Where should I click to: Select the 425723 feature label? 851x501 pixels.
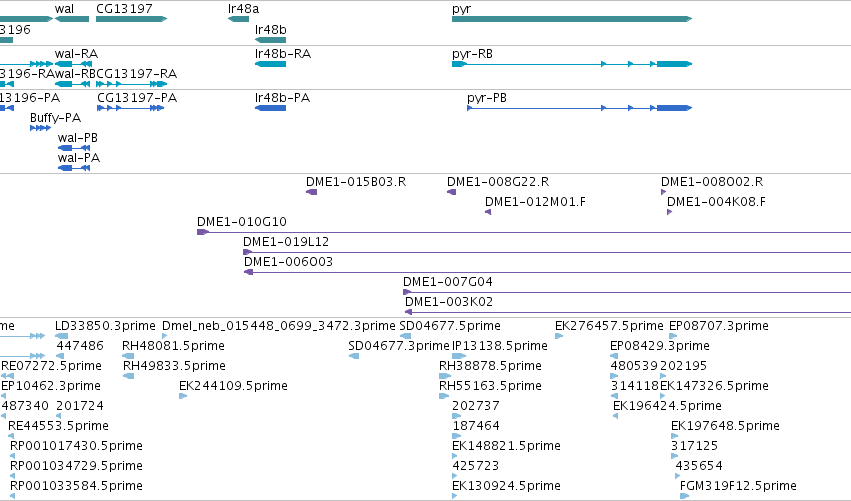475,466
